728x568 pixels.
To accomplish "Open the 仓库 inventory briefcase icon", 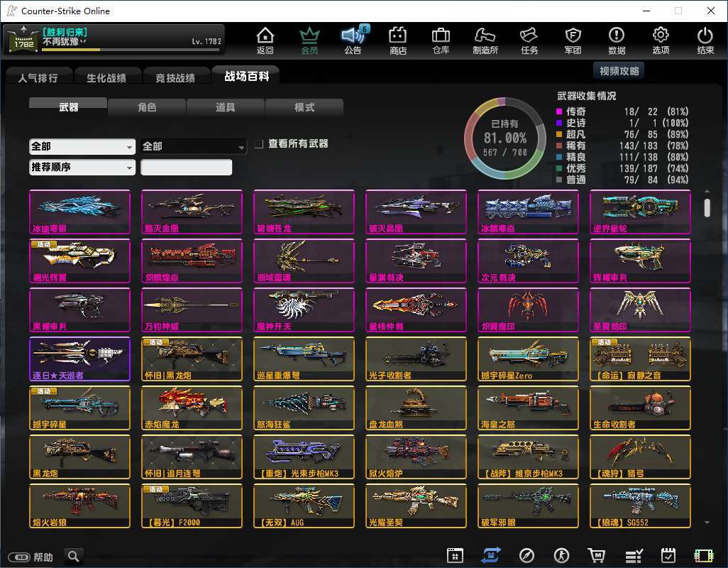I will click(441, 40).
